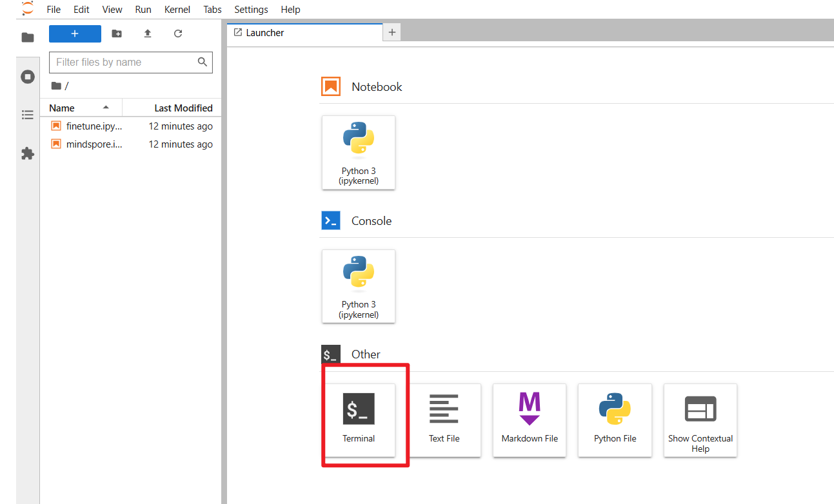Click the Show Contextual Help card
834x504 pixels.
pos(700,420)
